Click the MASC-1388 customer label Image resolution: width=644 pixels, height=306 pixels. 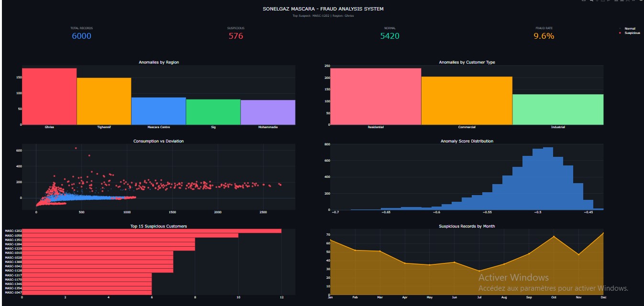click(x=13, y=262)
